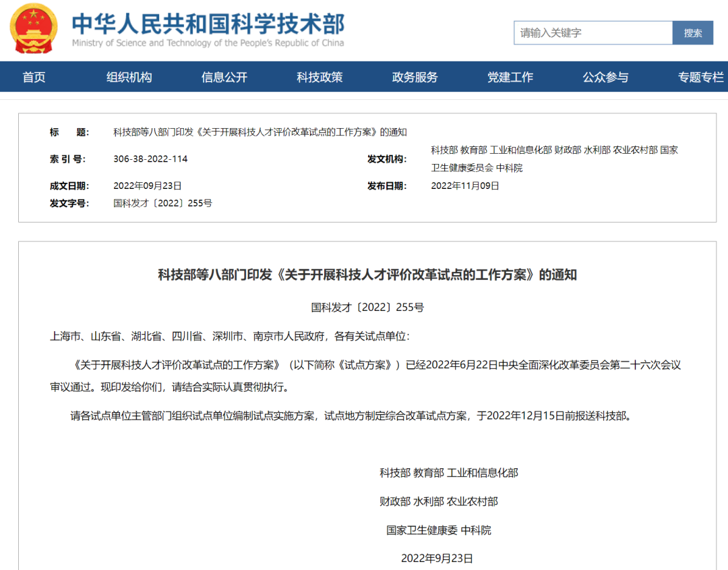Click the issuing agencies list beside 发文机构

point(554,159)
